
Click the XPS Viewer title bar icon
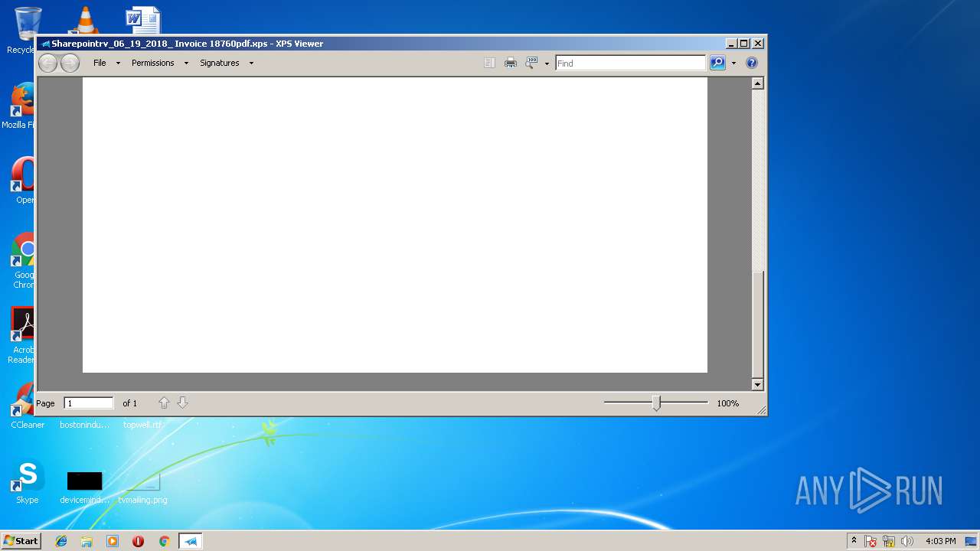tap(45, 44)
